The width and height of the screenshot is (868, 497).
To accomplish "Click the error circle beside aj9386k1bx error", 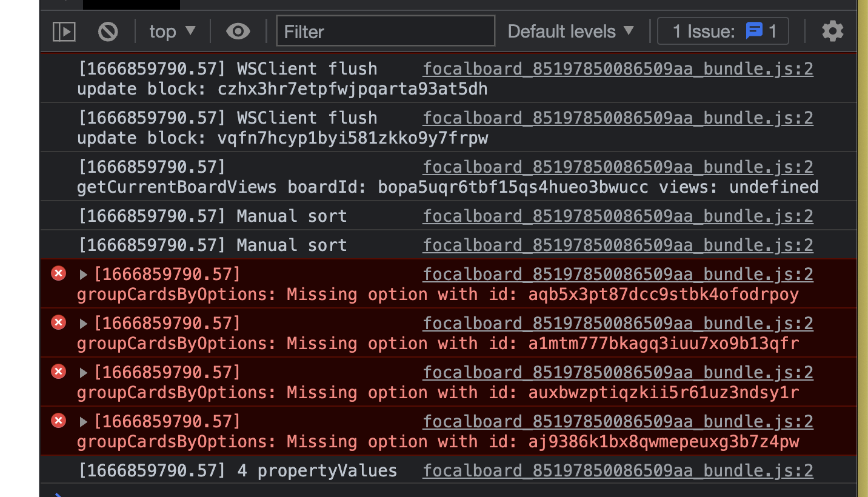I will 58,421.
